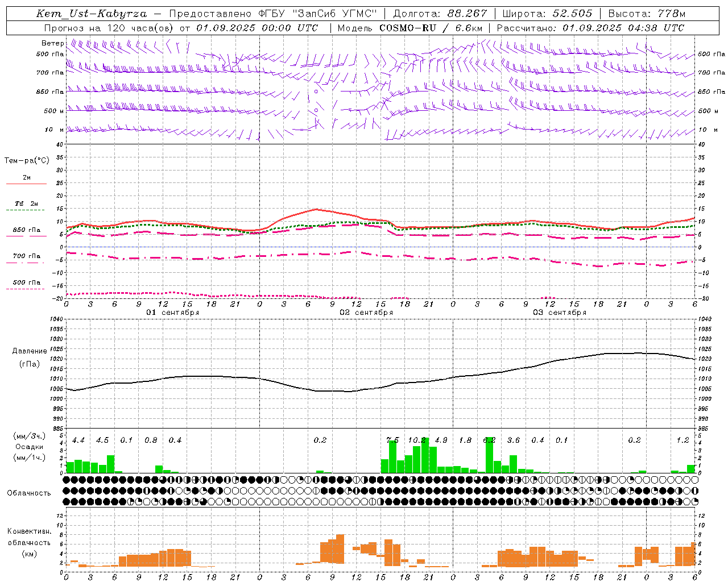
Task: Click the 700 гПа temperature legend label
Action: pyautogui.click(x=27, y=256)
